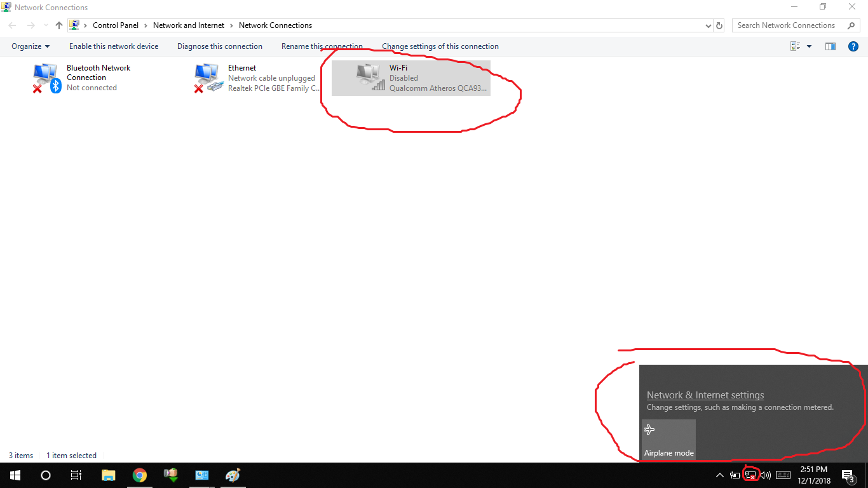This screenshot has height=488, width=868.
Task: Refresh the Network Connections view
Action: click(719, 25)
